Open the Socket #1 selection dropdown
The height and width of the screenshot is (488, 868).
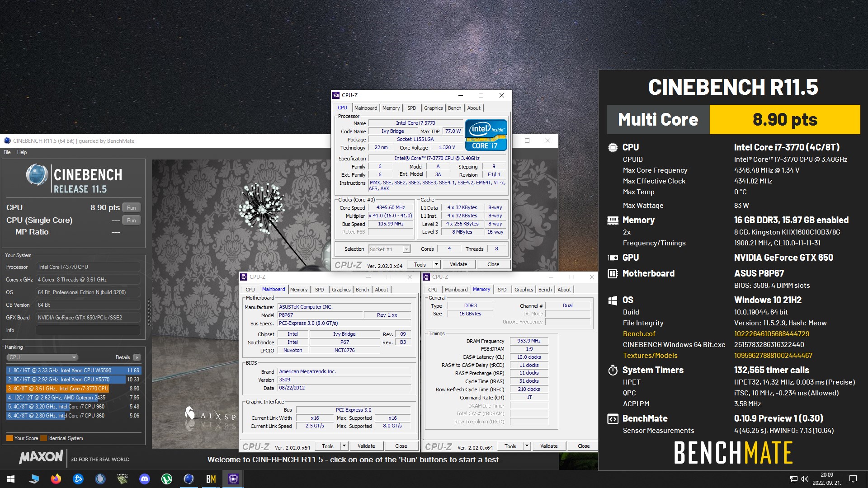(x=389, y=249)
